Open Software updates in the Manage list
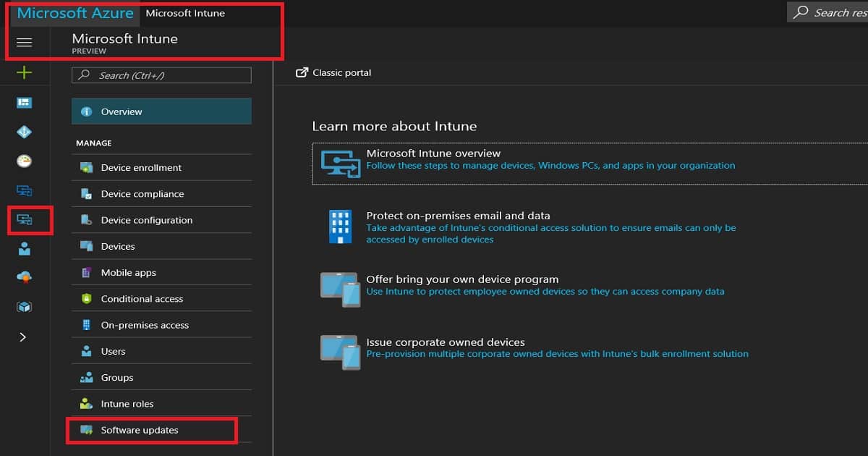The image size is (868, 456). [x=161, y=430]
